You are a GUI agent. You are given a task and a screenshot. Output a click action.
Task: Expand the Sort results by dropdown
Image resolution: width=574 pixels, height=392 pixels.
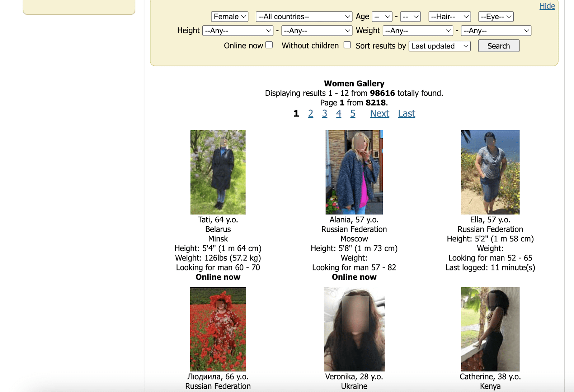point(439,46)
